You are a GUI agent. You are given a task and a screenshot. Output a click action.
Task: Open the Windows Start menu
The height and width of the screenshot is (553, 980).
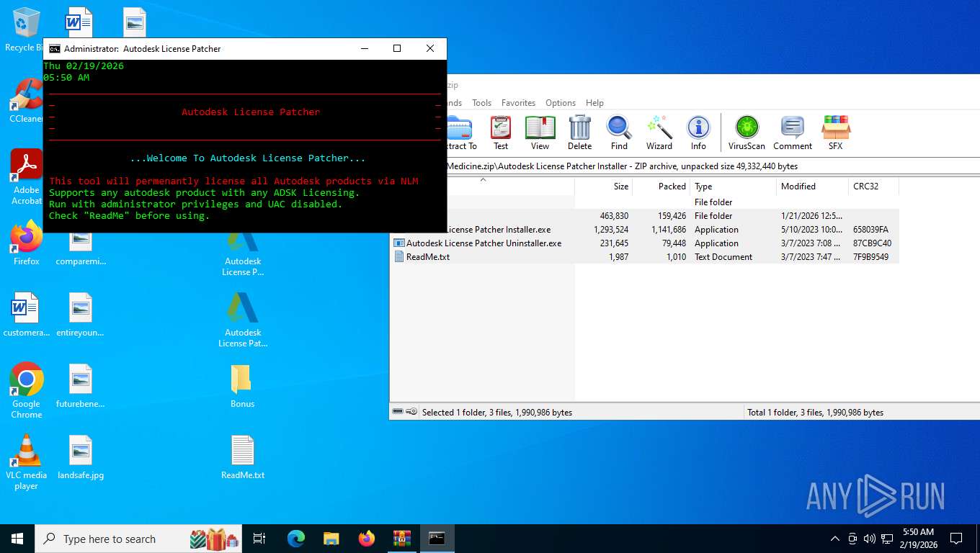17,538
